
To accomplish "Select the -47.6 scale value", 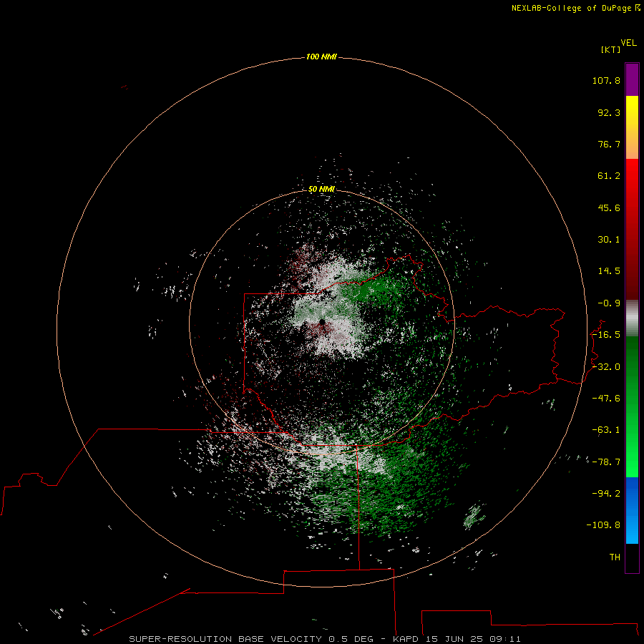I will [x=606, y=399].
